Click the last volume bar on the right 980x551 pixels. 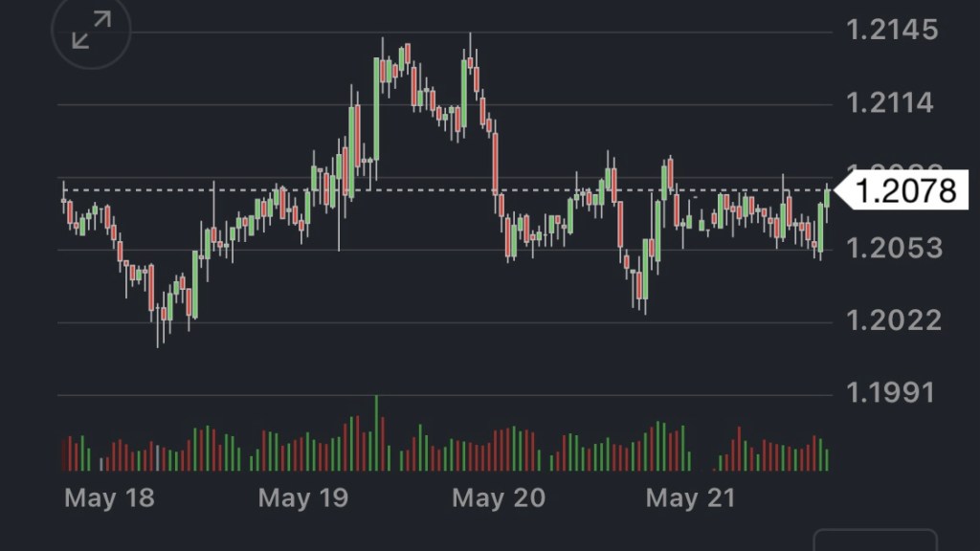[827, 459]
